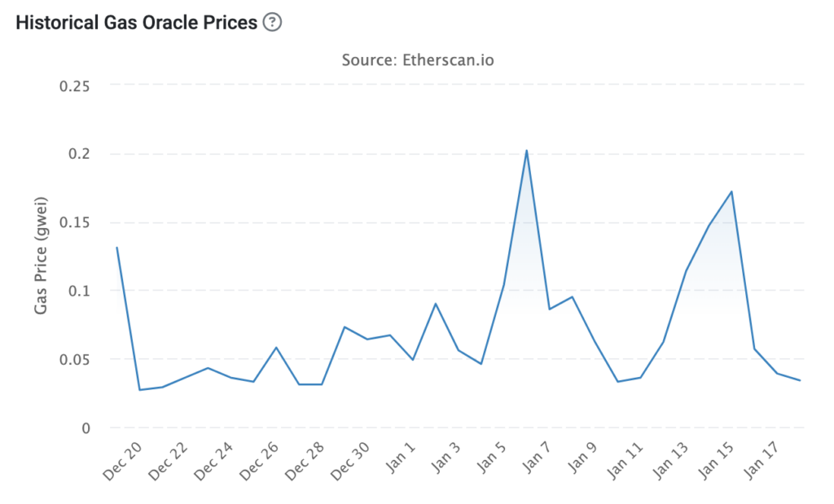The height and width of the screenshot is (504, 834).
Task: Click the first data point near 0.13 gwei
Action: pyautogui.click(x=117, y=248)
